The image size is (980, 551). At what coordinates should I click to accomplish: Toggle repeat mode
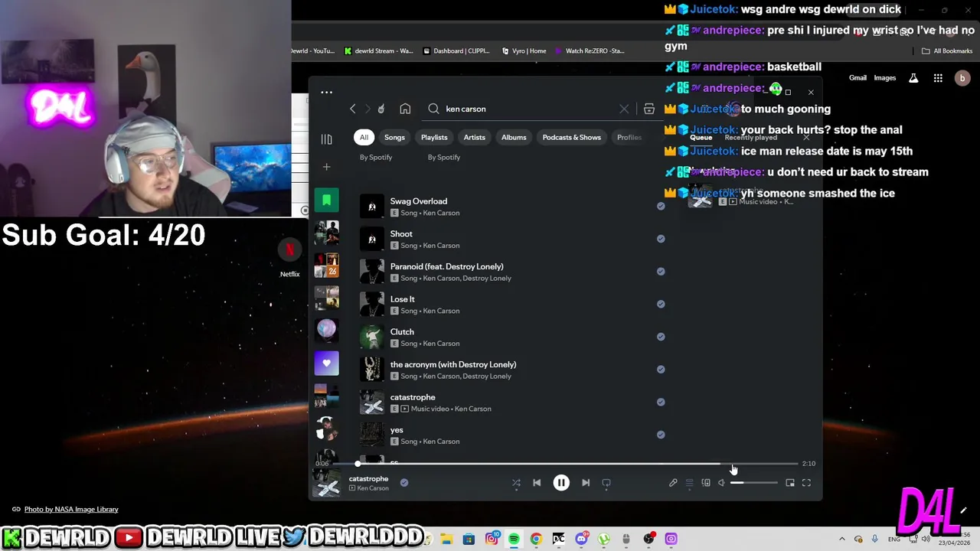[606, 483]
